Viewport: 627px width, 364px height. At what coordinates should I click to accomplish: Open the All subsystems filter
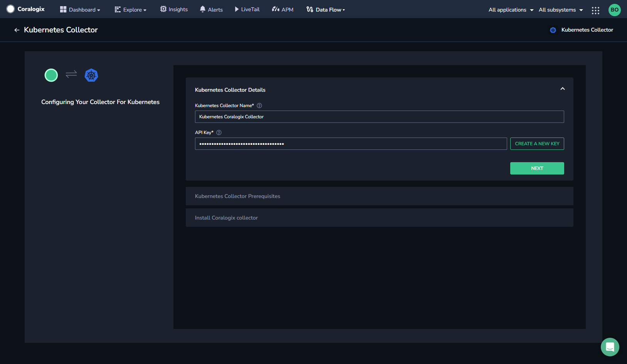pos(561,10)
